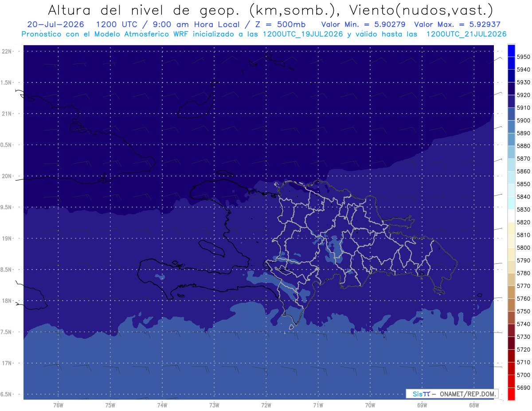Image resolution: width=532 pixels, height=411 pixels.
Task: Click the latitude label 21N
Action: (x=7, y=114)
